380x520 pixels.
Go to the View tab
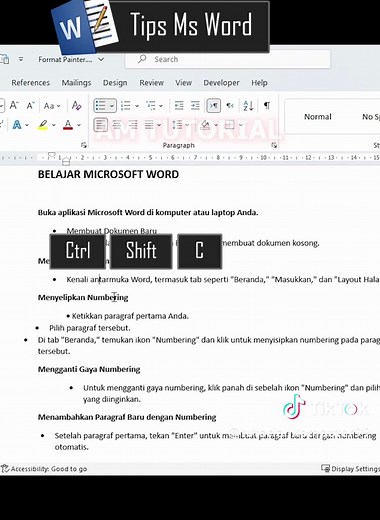(x=184, y=83)
